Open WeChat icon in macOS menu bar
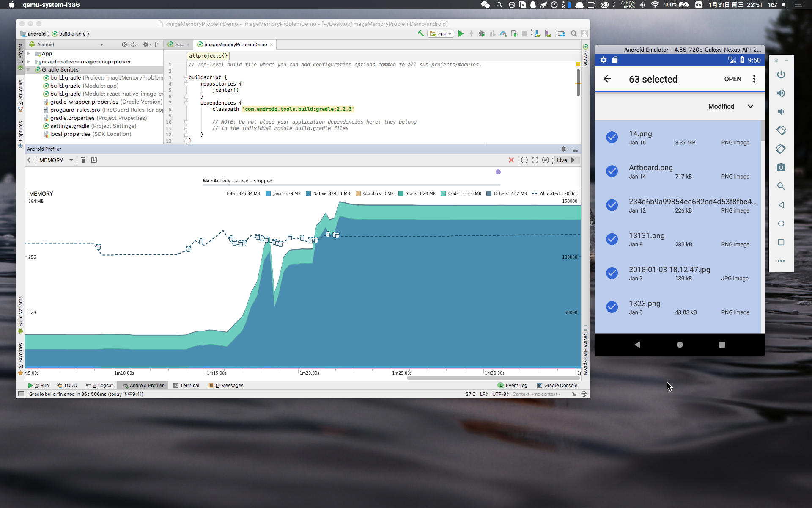This screenshot has height=508, width=812. 485,5
